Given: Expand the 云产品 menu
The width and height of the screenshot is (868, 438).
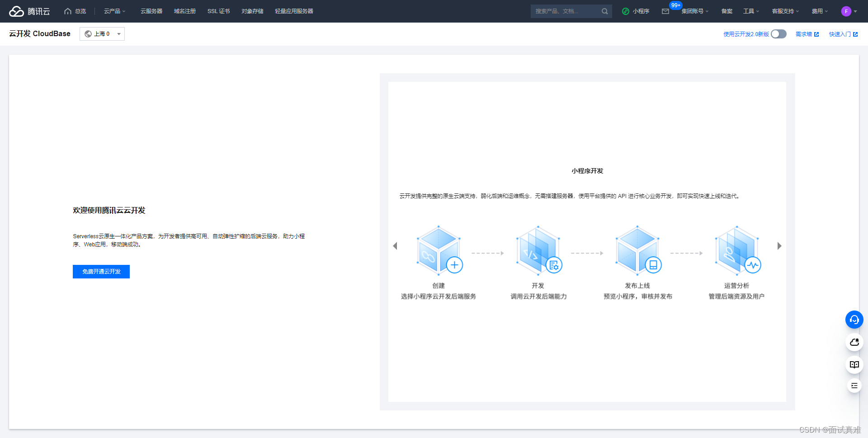Looking at the screenshot, I should point(115,11).
